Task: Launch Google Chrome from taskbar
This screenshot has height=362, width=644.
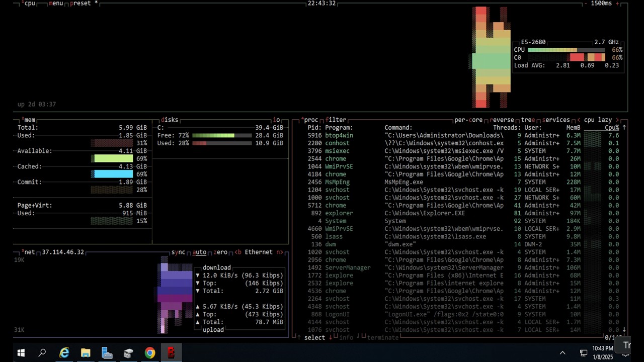Action: (150, 353)
